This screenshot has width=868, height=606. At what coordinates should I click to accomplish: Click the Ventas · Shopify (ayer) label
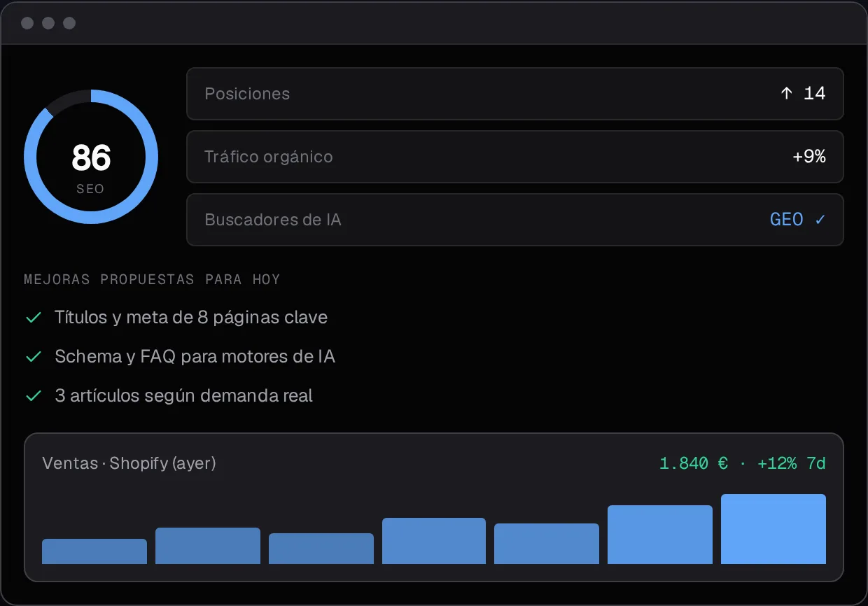tap(129, 463)
